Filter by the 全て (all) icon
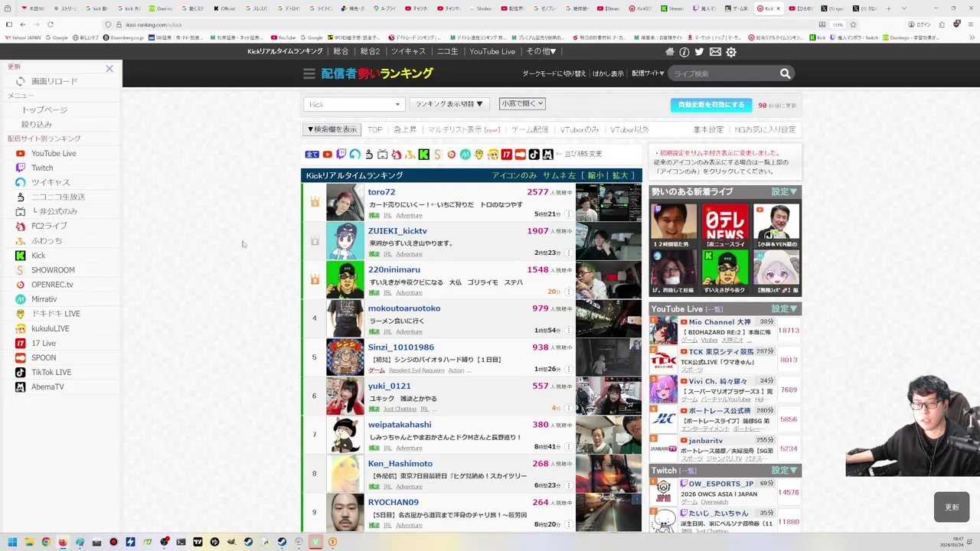The width and height of the screenshot is (980, 551). [312, 155]
